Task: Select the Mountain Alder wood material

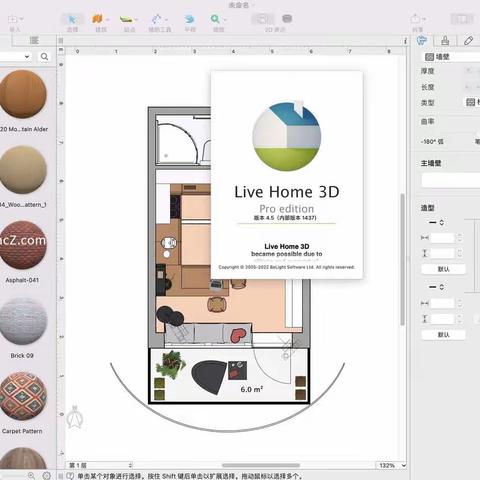Action: 23,94
